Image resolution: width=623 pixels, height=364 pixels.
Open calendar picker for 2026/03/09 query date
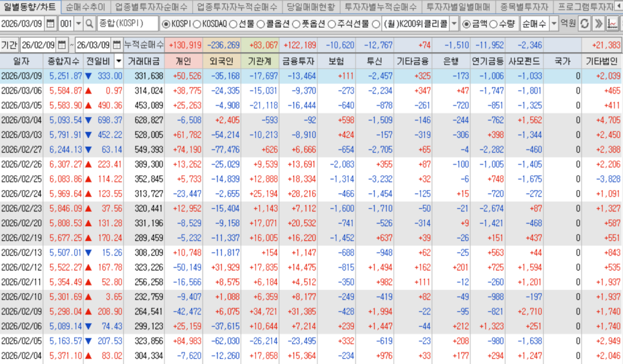point(50,24)
